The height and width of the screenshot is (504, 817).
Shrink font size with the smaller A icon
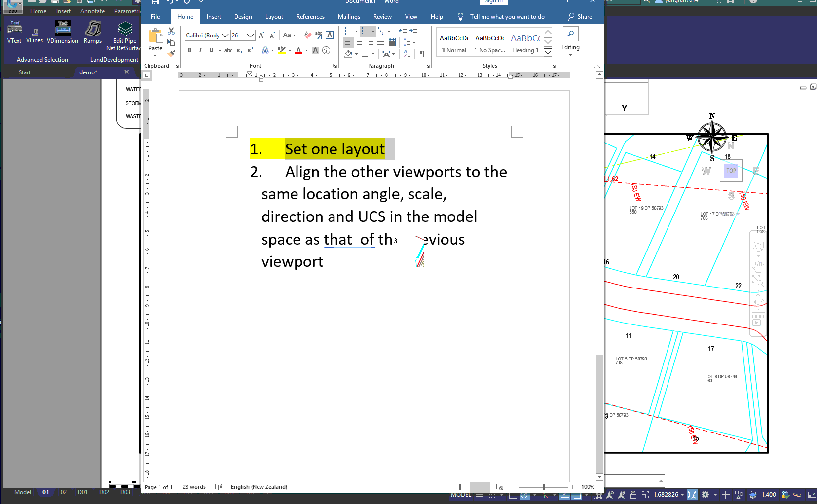coord(272,35)
